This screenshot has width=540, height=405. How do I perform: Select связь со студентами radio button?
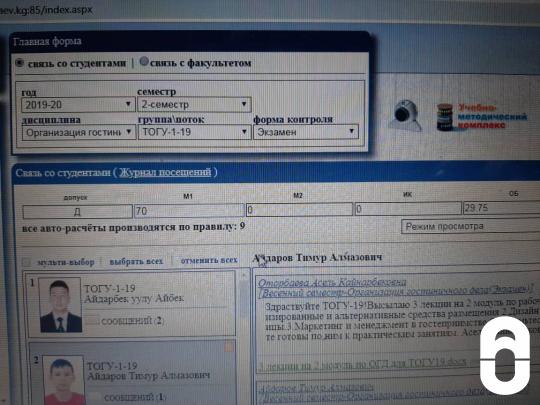(19, 63)
